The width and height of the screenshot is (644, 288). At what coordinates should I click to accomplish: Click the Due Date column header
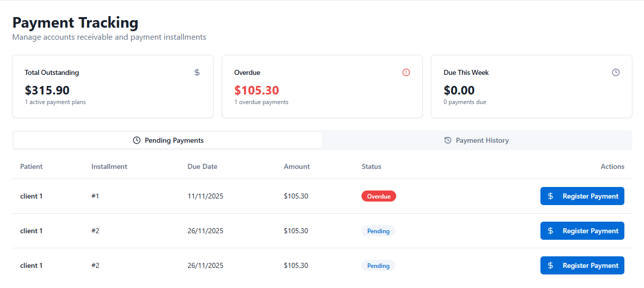(202, 166)
